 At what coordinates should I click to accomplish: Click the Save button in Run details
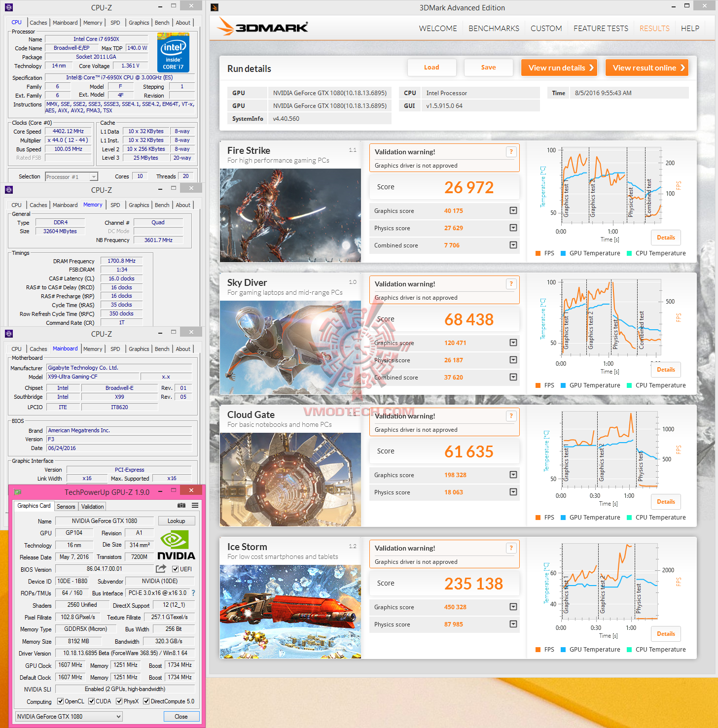[x=489, y=68]
